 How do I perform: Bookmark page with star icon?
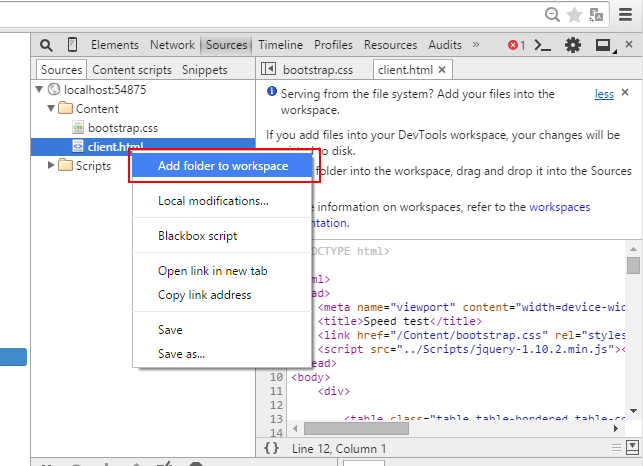[x=574, y=15]
